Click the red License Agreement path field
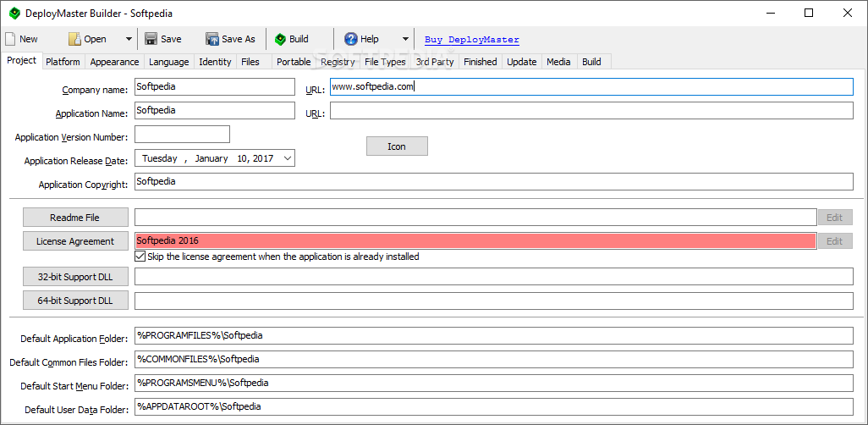The width and height of the screenshot is (868, 425). [475, 241]
